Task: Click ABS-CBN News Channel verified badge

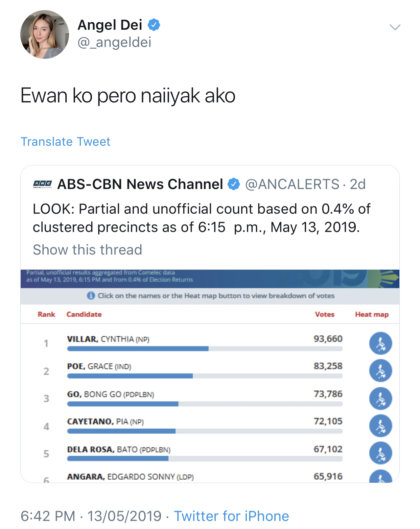Action: click(234, 184)
